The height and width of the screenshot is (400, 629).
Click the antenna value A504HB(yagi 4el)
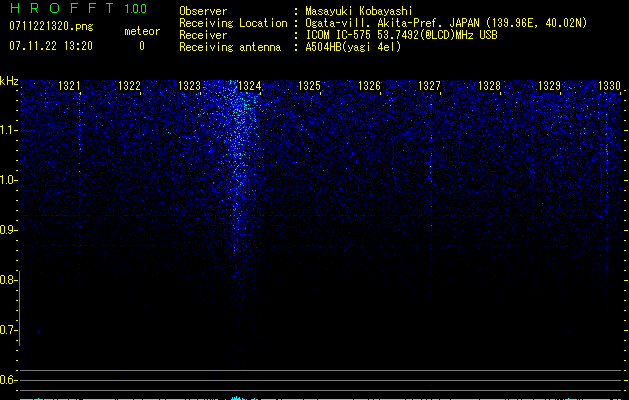[353, 47]
